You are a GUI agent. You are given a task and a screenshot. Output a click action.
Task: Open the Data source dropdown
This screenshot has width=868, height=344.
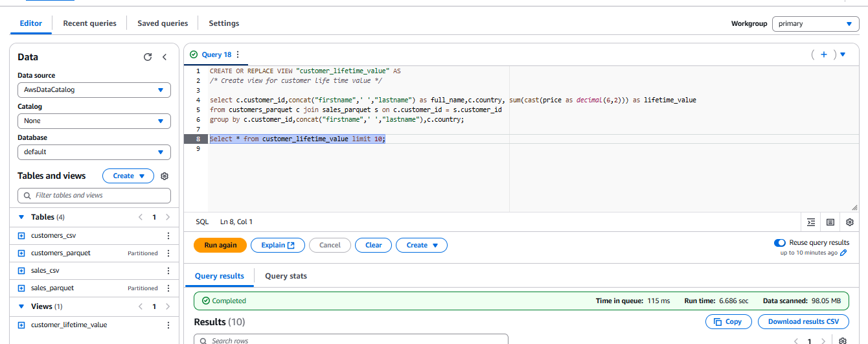pyautogui.click(x=94, y=90)
